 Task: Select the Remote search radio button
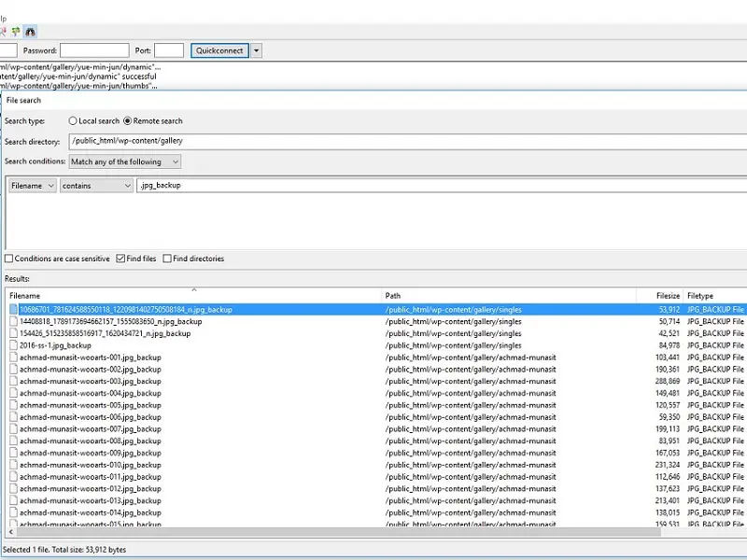[x=128, y=120]
